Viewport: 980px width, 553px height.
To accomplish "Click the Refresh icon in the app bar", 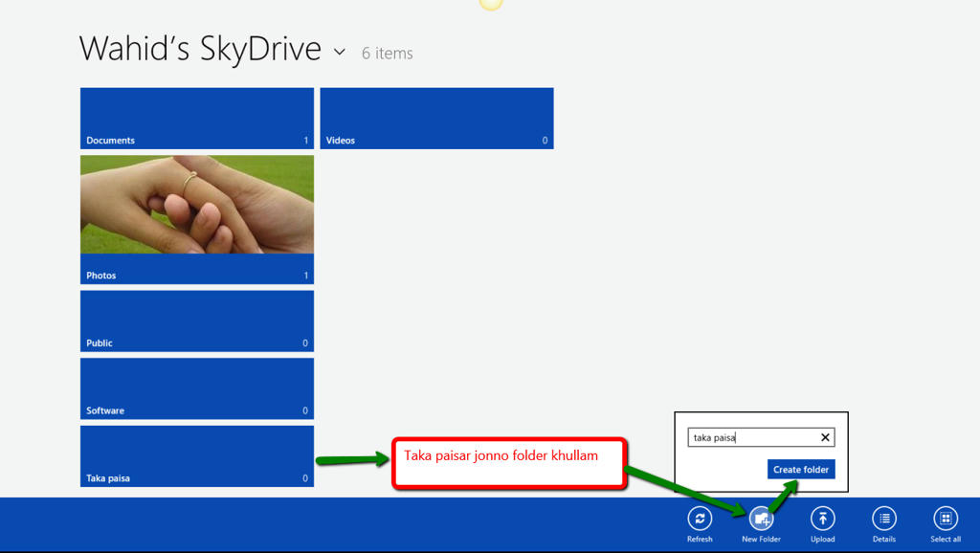I will [x=700, y=520].
